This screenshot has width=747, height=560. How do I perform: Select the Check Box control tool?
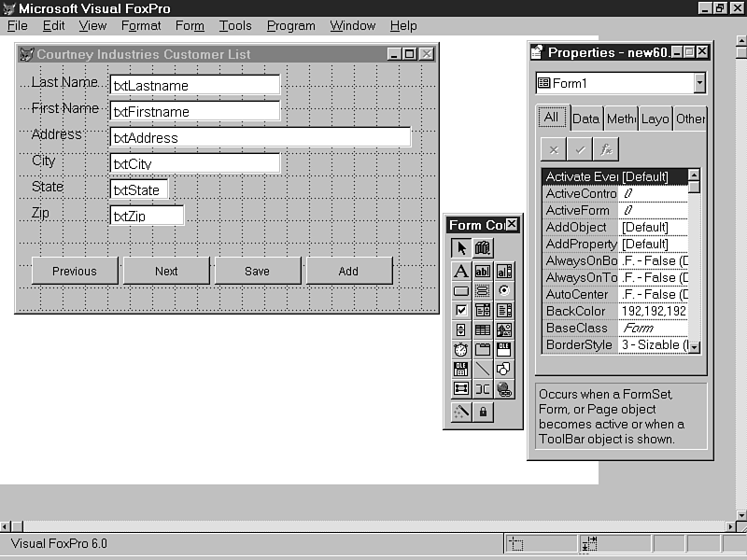point(460,311)
